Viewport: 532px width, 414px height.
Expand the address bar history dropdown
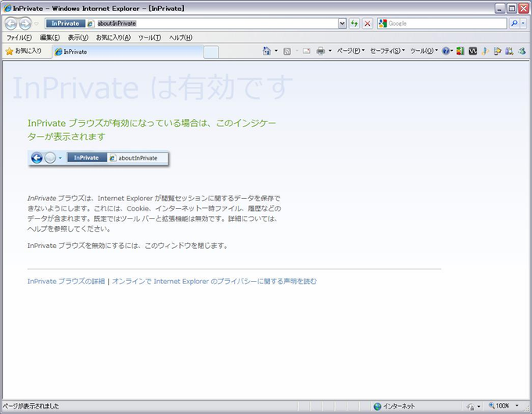pos(343,23)
